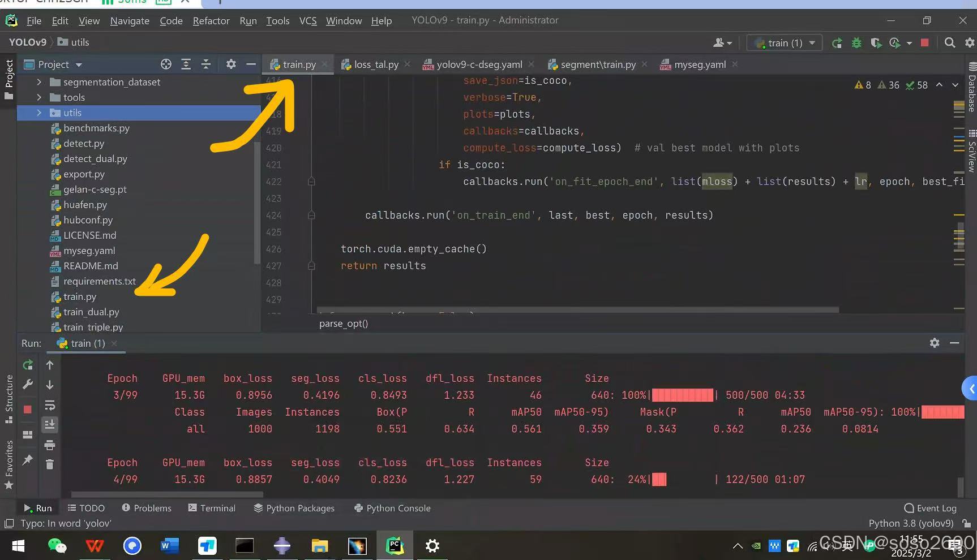Screen dimensions: 977x560
Task: Close the loss_tal.py tab
Action: [x=407, y=64]
